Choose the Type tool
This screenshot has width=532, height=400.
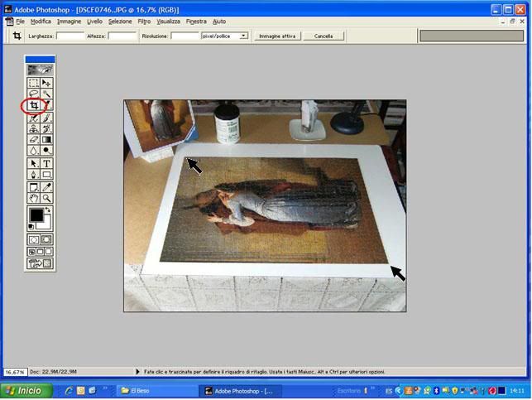tap(46, 163)
